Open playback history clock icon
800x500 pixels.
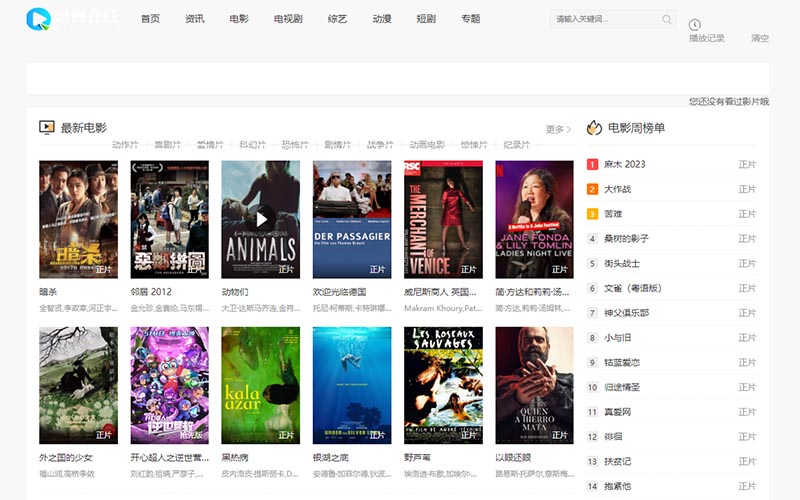[694, 24]
